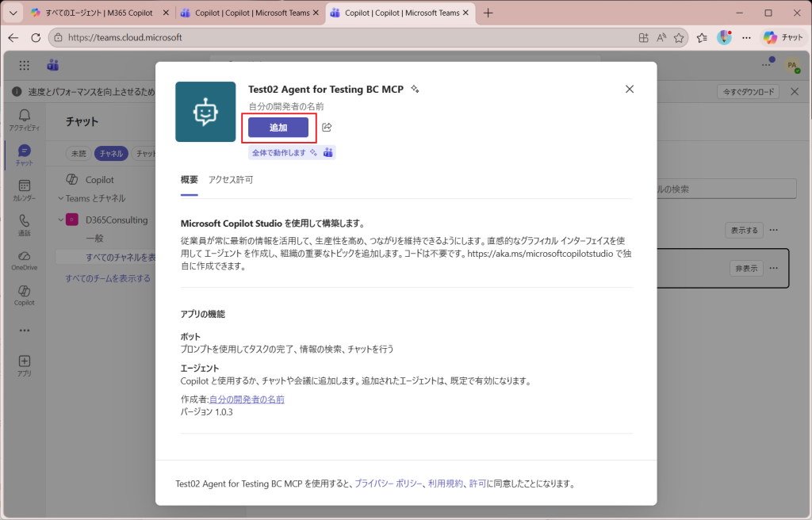
Task: Open アプリ store in the Teams sidebar
Action: click(24, 365)
